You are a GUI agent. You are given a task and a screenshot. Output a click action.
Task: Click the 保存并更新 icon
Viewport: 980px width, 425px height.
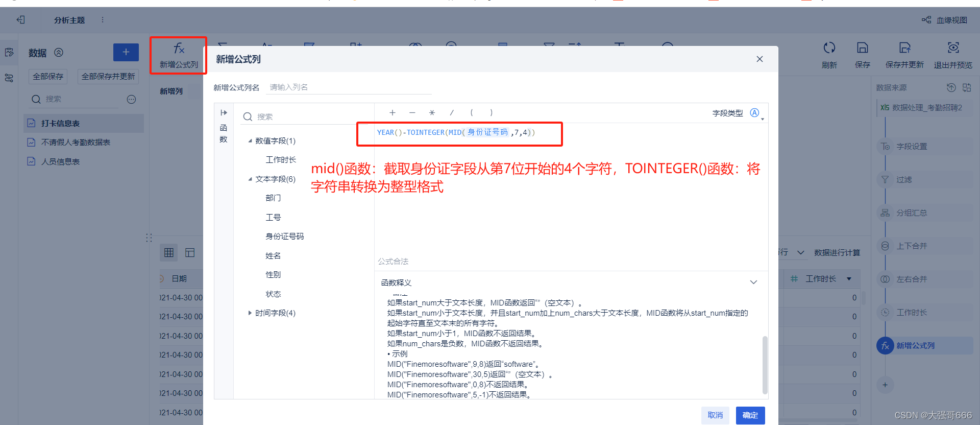click(x=905, y=48)
